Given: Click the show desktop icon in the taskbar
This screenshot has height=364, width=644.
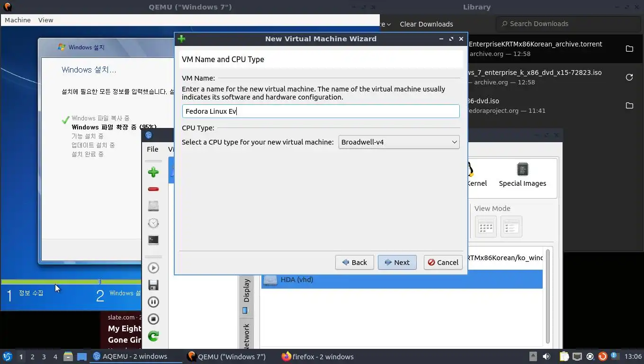Looking at the screenshot, I should pyautogui.click(x=82, y=356).
